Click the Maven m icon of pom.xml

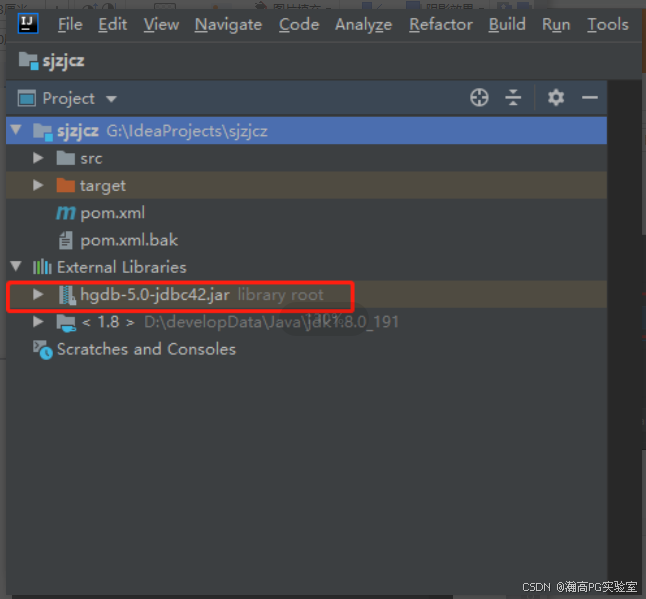pos(66,213)
